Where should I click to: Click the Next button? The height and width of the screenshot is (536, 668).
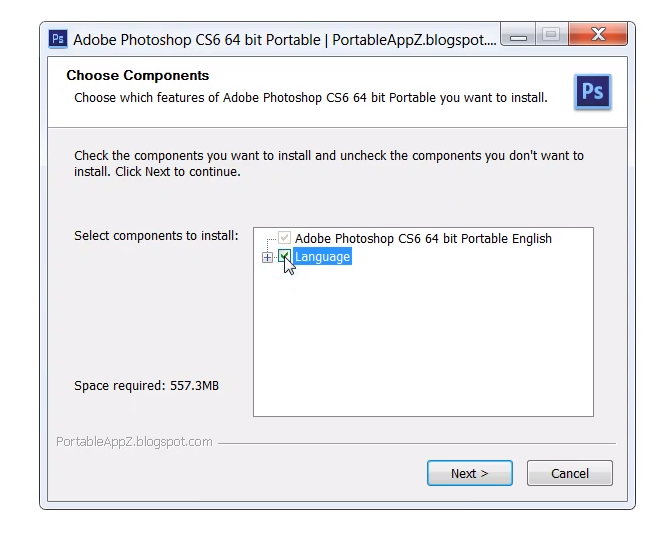click(x=469, y=473)
